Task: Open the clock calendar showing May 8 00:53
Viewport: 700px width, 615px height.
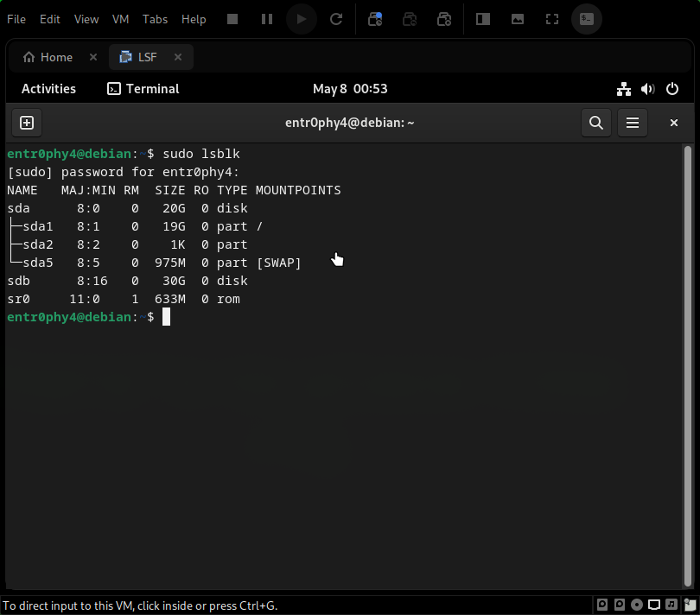Action: pos(349,89)
